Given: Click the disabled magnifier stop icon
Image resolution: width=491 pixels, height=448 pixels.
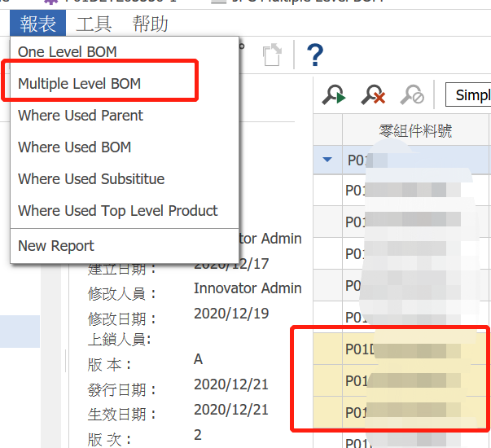Looking at the screenshot, I should [412, 94].
